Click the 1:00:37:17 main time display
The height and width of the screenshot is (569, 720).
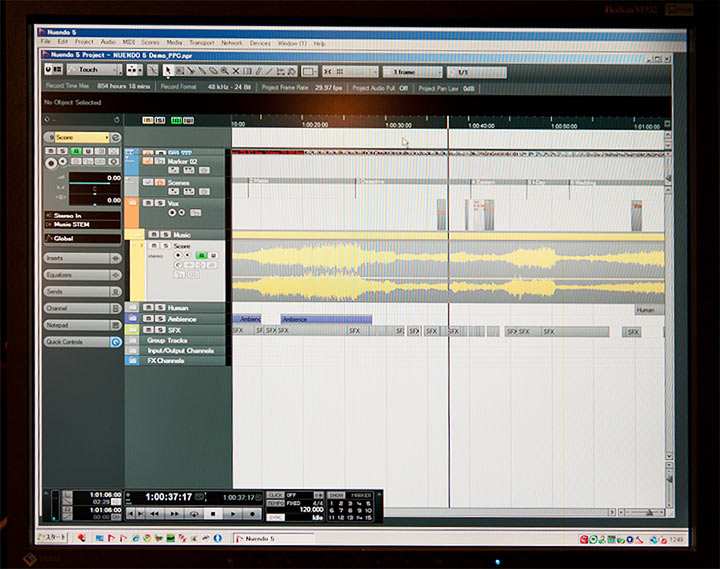click(169, 497)
